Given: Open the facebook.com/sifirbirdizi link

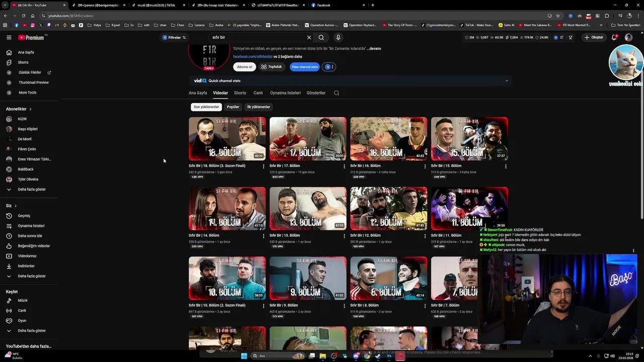Looking at the screenshot, I should click(252, 57).
